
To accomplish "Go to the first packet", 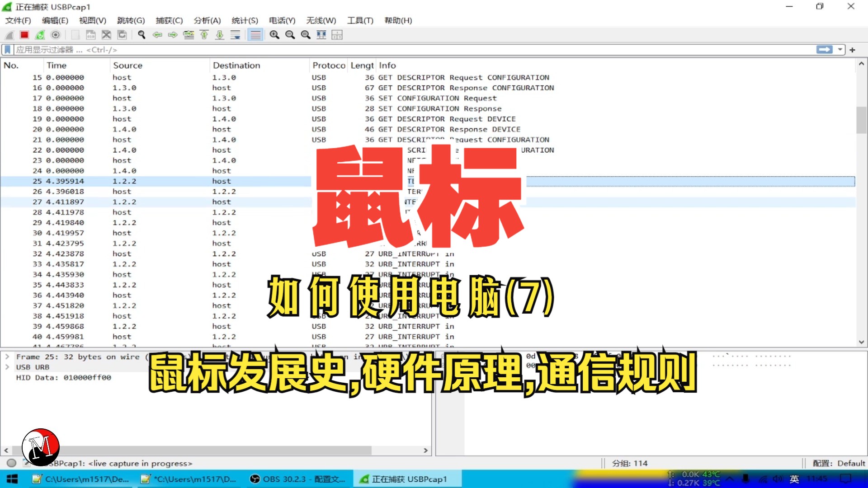I will click(204, 35).
